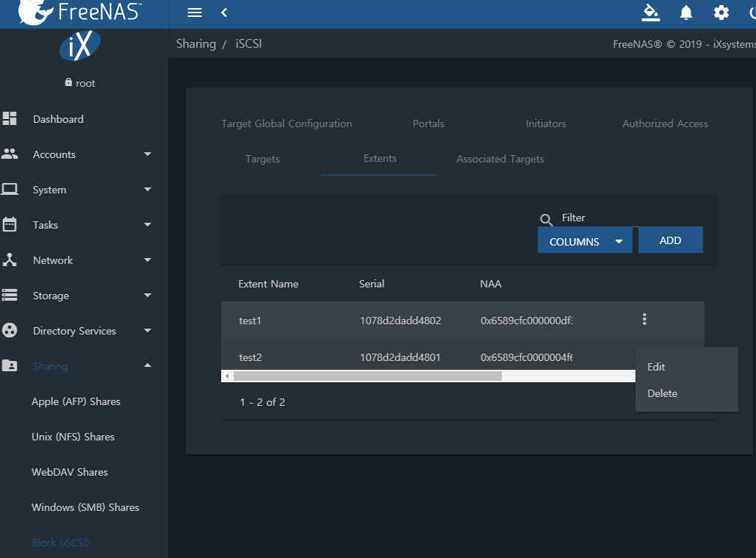This screenshot has width=756, height=558.
Task: Switch to the Authorized Access tab
Action: click(x=665, y=124)
